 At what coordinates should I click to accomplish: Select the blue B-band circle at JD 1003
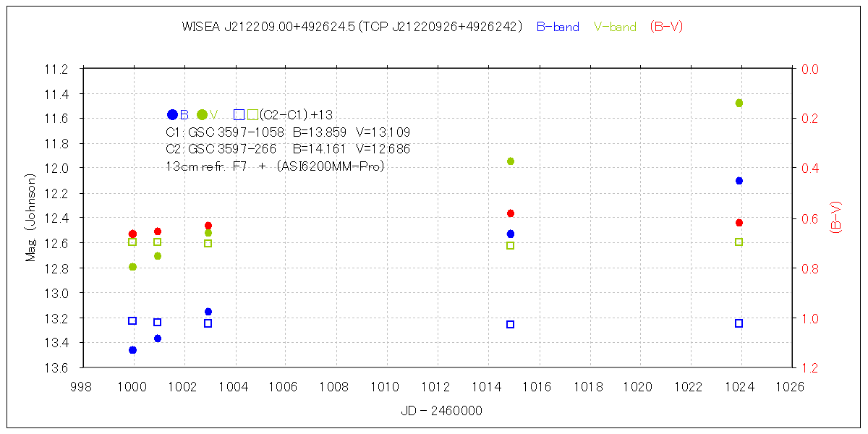208,312
